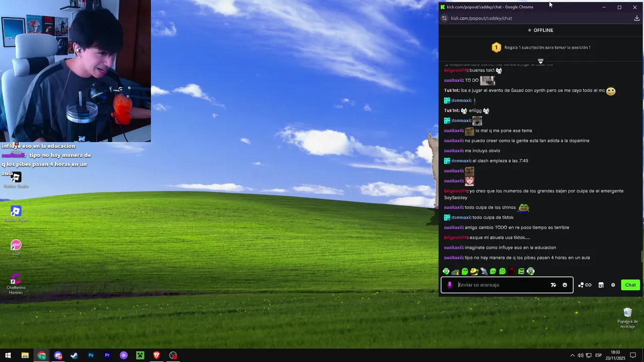The width and height of the screenshot is (644, 362).
Task: Launch Photoshop from the taskbar
Action: pos(91,355)
